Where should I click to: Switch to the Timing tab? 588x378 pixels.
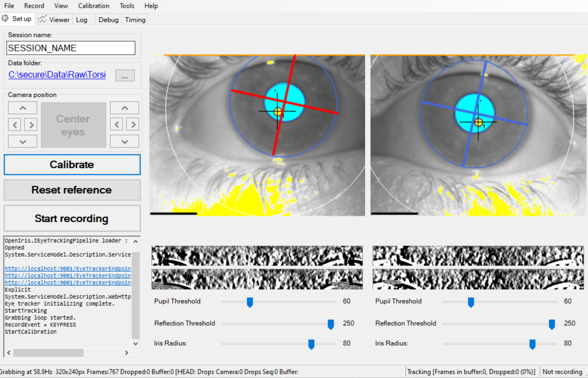(134, 19)
